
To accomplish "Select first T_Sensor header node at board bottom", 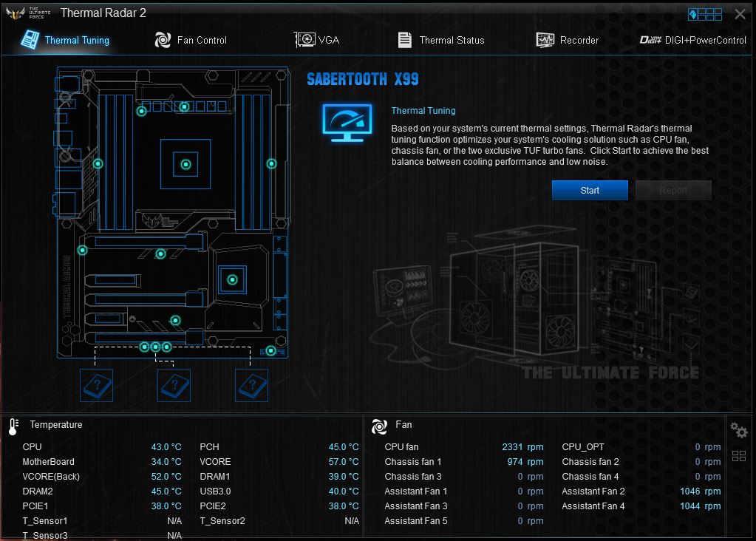I will point(144,347).
